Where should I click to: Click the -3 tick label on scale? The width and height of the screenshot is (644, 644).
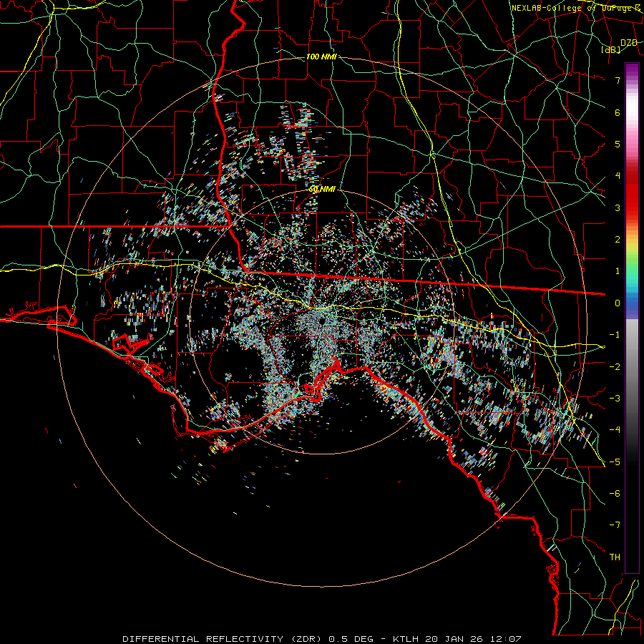(x=615, y=399)
